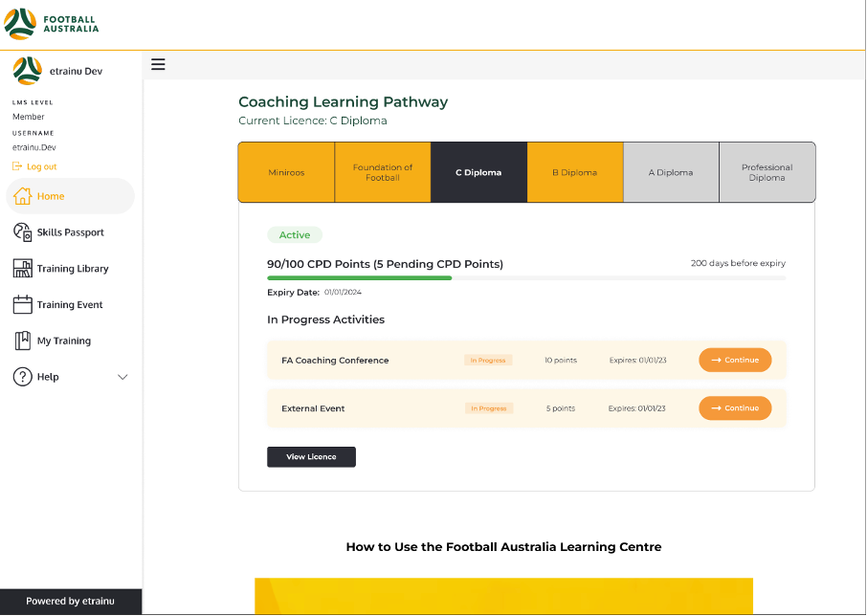Expand the Help menu chevron
This screenshot has height=616, width=867.
(122, 377)
